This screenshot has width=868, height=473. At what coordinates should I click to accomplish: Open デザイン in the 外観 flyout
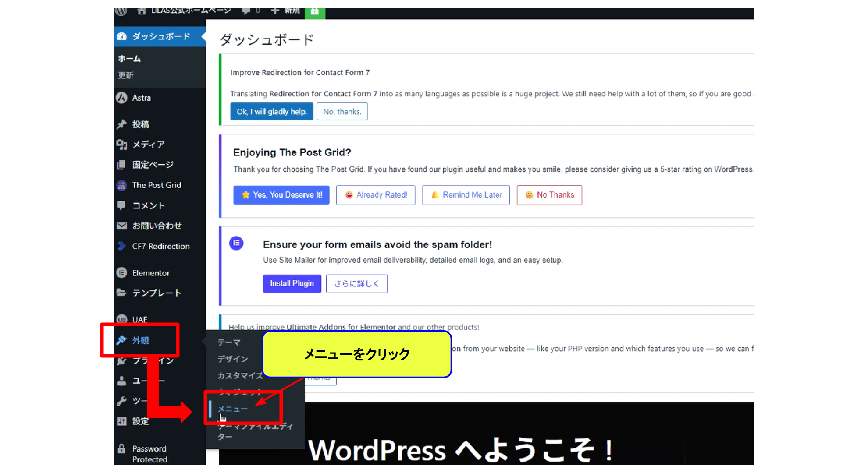[x=233, y=359]
